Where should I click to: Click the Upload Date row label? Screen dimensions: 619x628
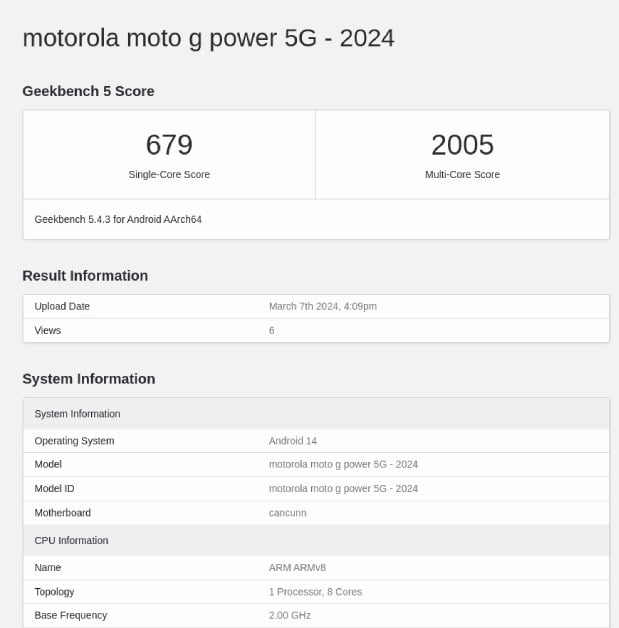click(62, 306)
